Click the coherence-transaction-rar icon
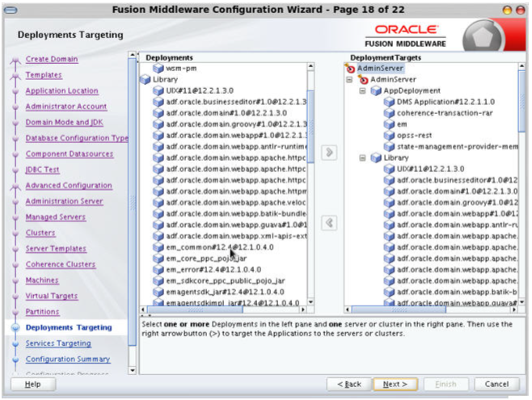The image size is (532, 400). coord(389,113)
